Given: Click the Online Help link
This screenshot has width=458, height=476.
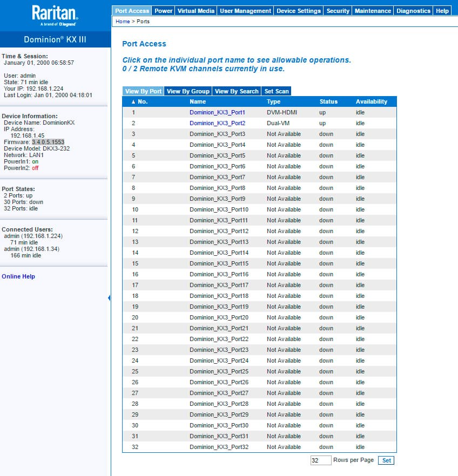Looking at the screenshot, I should pyautogui.click(x=18, y=276).
